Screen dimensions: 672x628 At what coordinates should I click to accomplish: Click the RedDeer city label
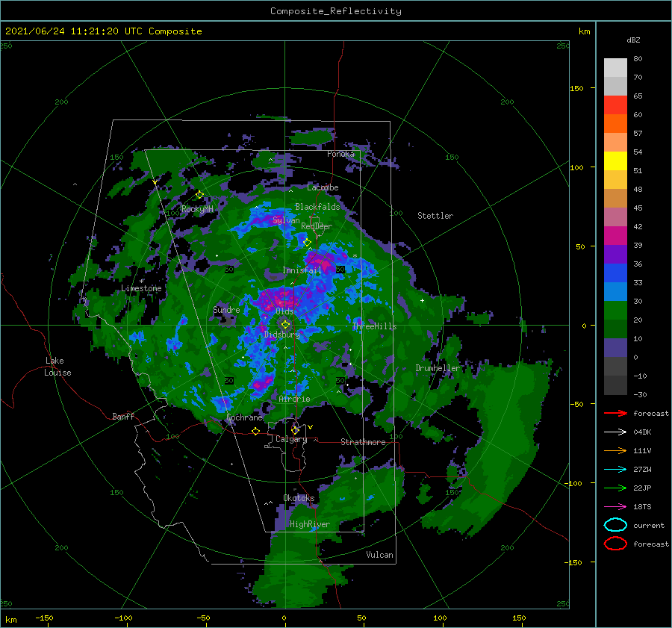click(x=317, y=226)
